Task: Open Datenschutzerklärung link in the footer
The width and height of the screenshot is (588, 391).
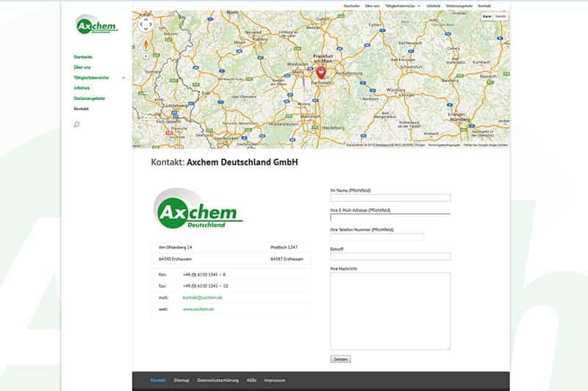Action: tap(218, 380)
